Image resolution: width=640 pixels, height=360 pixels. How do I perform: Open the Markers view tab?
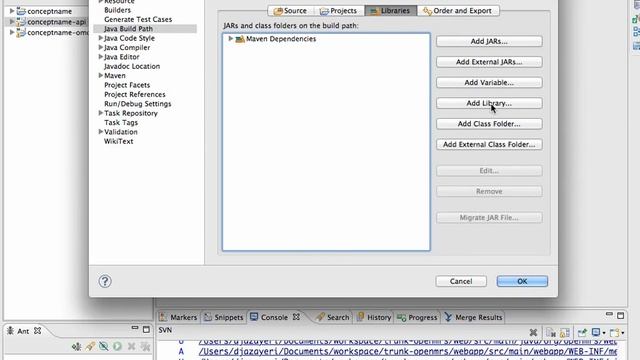[x=178, y=317]
